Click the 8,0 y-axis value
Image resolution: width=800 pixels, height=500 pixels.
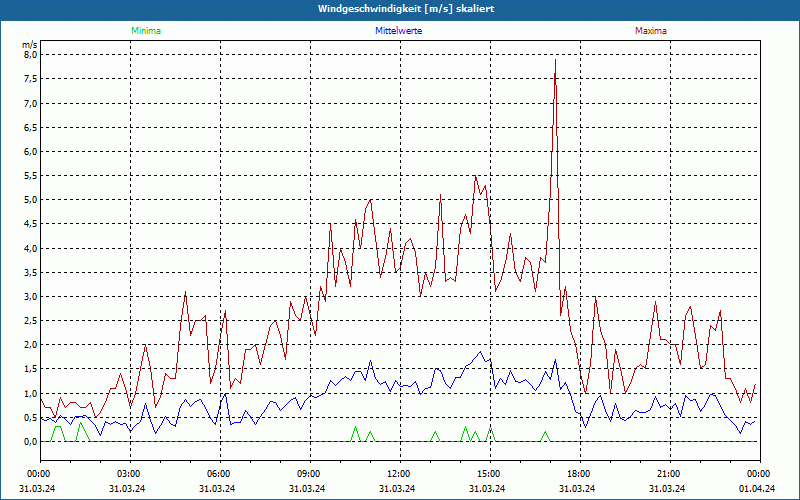coord(31,55)
